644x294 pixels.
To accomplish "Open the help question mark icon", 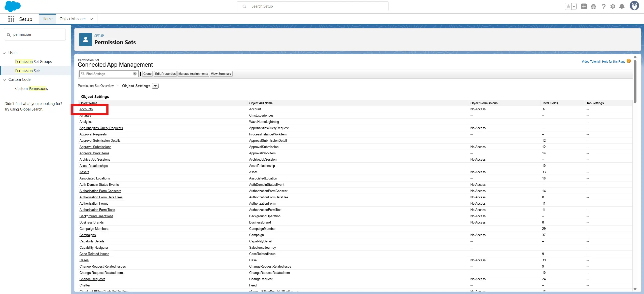I will tap(603, 7).
